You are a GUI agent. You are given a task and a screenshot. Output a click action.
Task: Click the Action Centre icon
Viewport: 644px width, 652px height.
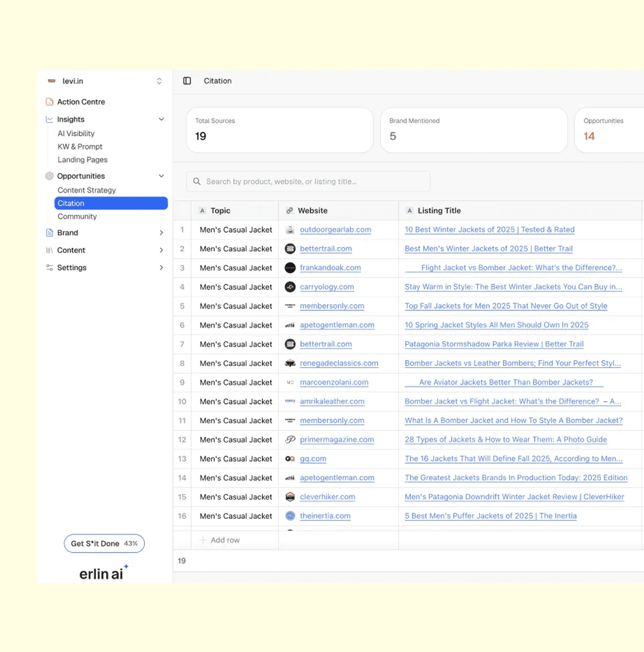(49, 102)
